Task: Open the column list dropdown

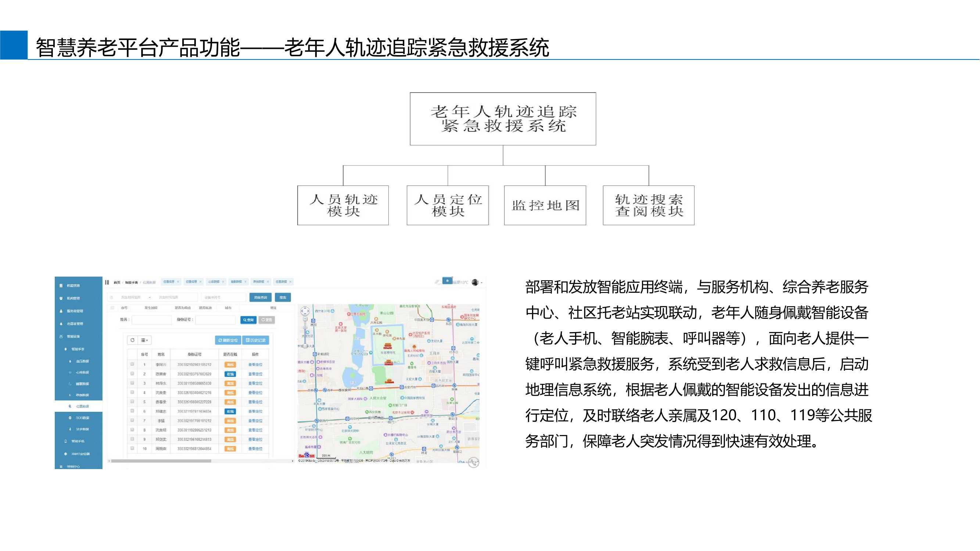Action: pyautogui.click(x=144, y=340)
